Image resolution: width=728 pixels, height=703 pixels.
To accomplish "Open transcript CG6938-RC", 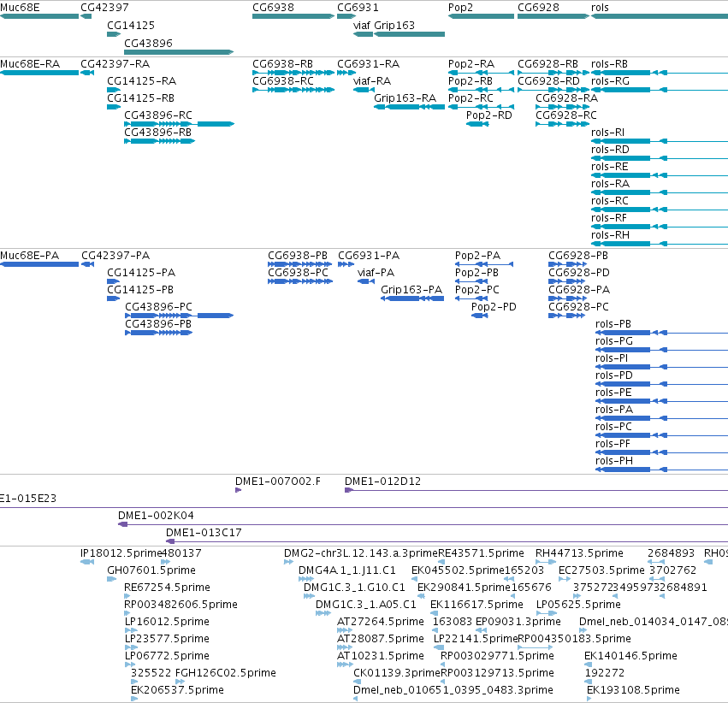I will [x=283, y=81].
